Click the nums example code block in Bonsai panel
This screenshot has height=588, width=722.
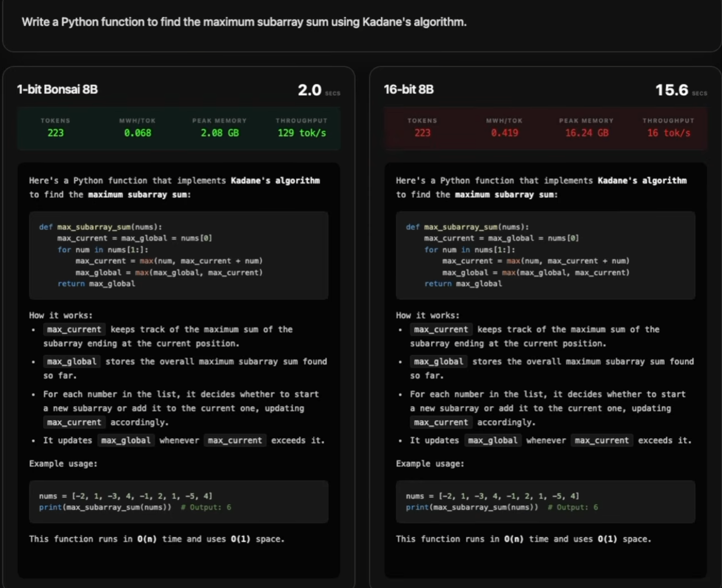[179, 502]
